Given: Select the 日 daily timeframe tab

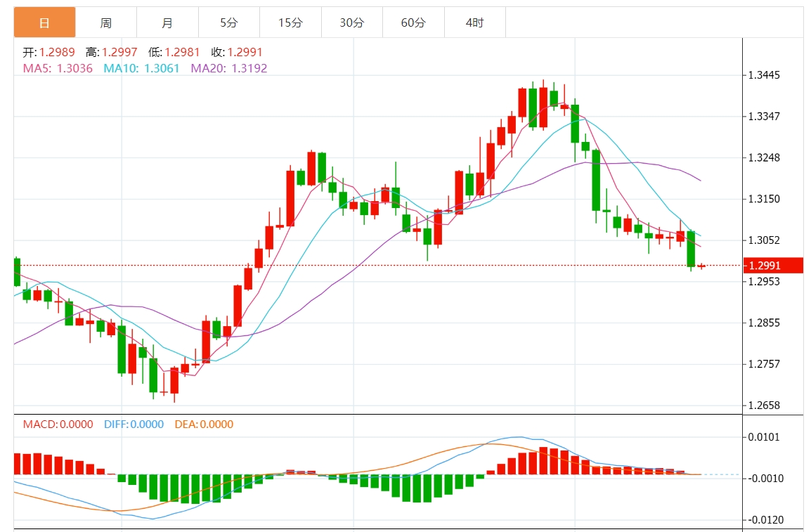Looking at the screenshot, I should 44,22.
